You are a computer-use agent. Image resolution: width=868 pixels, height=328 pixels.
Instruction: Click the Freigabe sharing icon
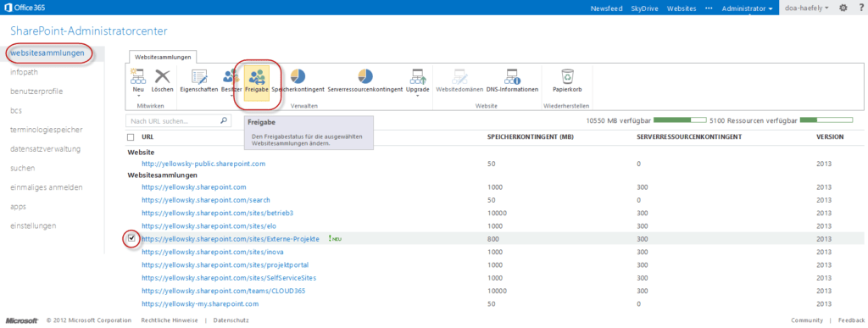(x=257, y=76)
